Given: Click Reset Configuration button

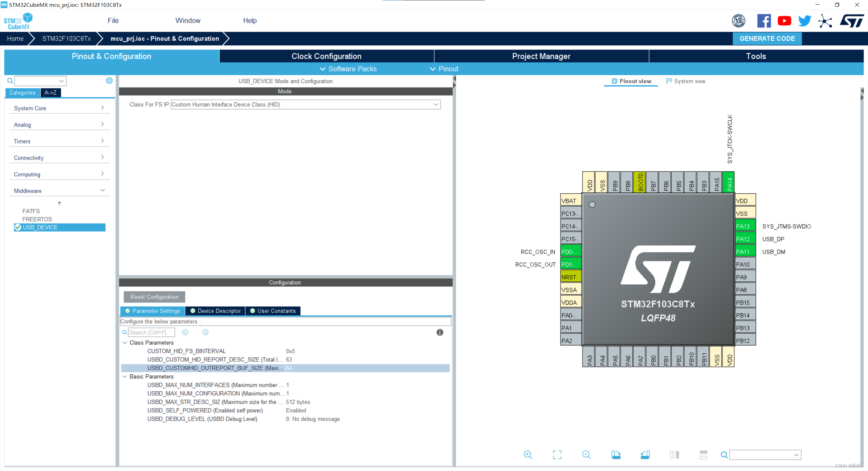Looking at the screenshot, I should 154,296.
